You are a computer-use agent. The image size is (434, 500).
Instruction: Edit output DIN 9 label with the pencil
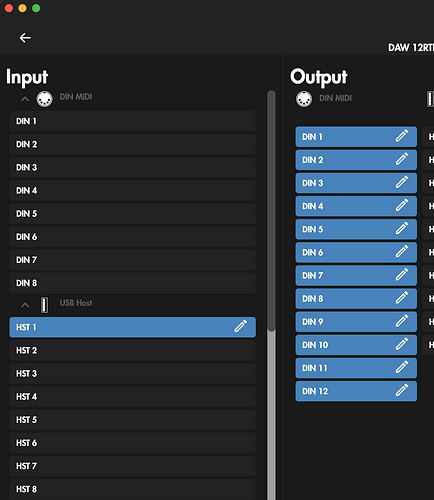pos(402,321)
